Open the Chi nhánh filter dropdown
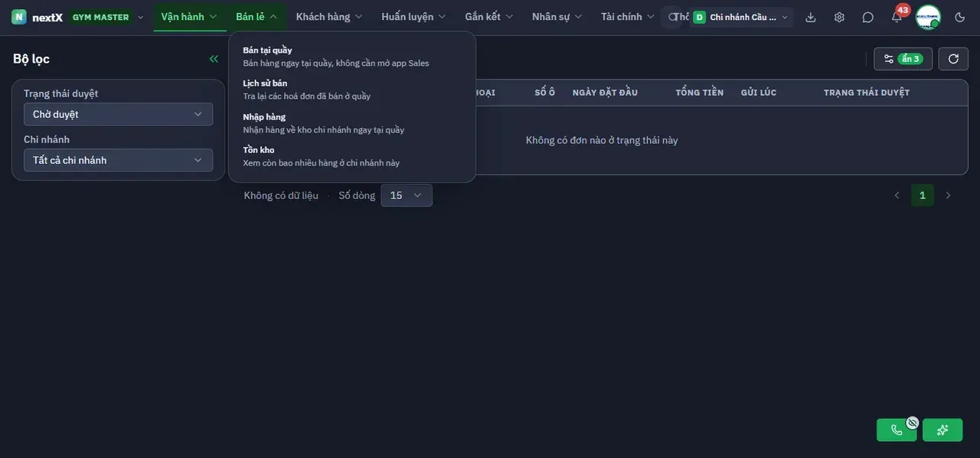Image resolution: width=980 pixels, height=458 pixels. (x=118, y=160)
